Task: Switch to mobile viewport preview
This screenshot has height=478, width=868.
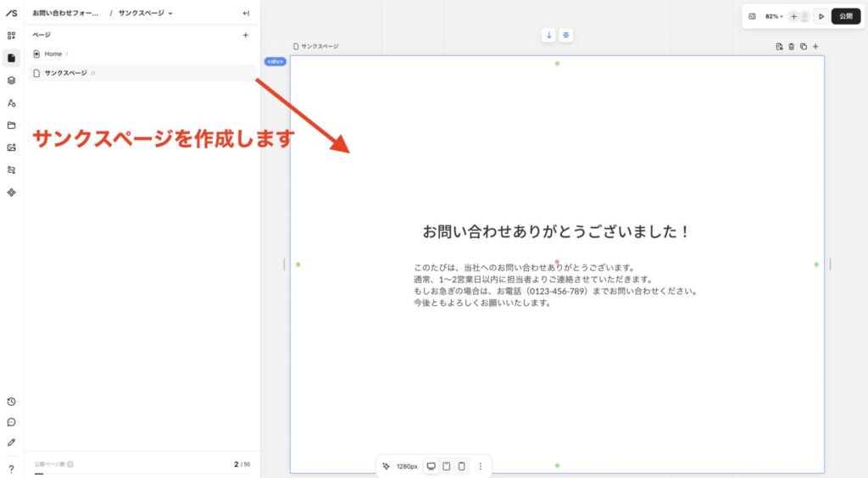Action: 461,466
